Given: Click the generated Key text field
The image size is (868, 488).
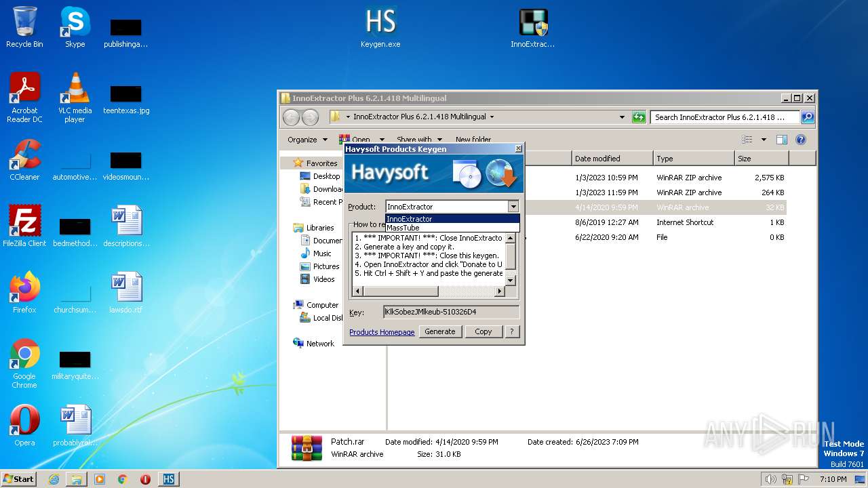Looking at the screenshot, I should (x=452, y=312).
